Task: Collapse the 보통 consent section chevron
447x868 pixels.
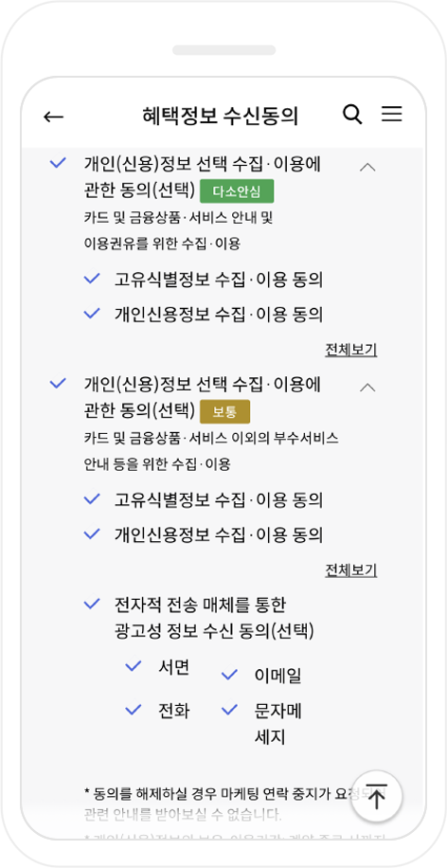Action: (x=367, y=388)
